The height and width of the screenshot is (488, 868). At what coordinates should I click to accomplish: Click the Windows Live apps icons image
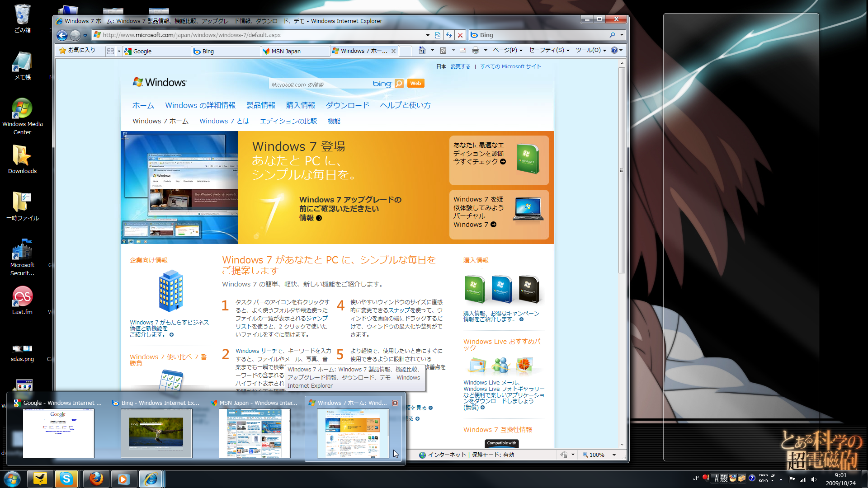tap(501, 365)
